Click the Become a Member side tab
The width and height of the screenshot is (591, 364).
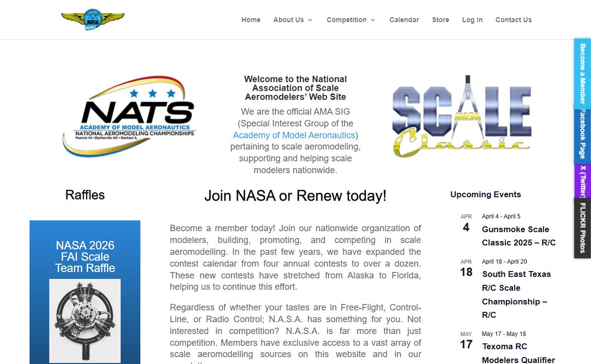[x=582, y=74]
